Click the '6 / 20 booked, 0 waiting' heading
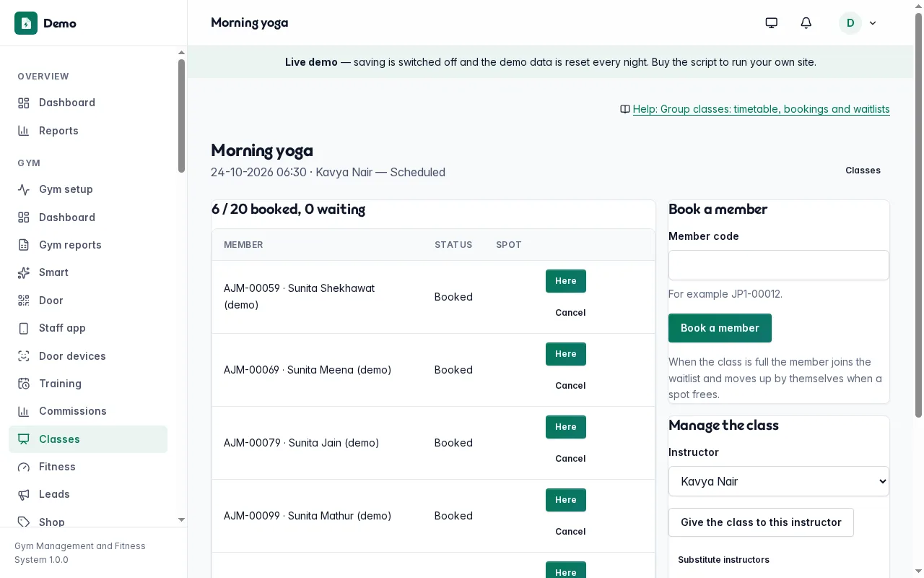The image size is (924, 578). [x=288, y=210]
